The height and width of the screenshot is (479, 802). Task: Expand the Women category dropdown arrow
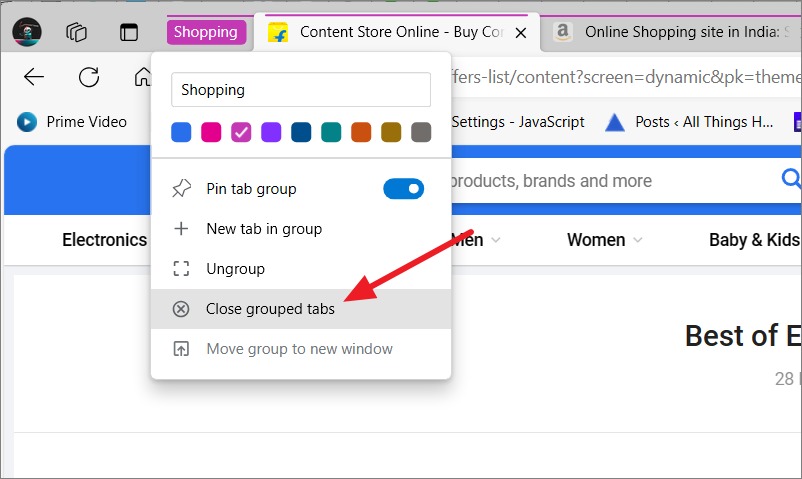(637, 240)
